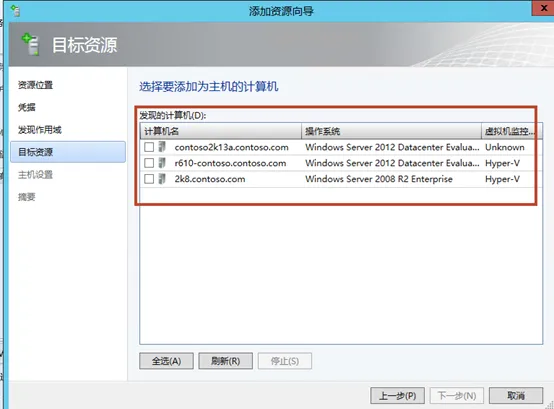
Task: Select the 发现作用域 step in sidebar
Action: (x=40, y=130)
